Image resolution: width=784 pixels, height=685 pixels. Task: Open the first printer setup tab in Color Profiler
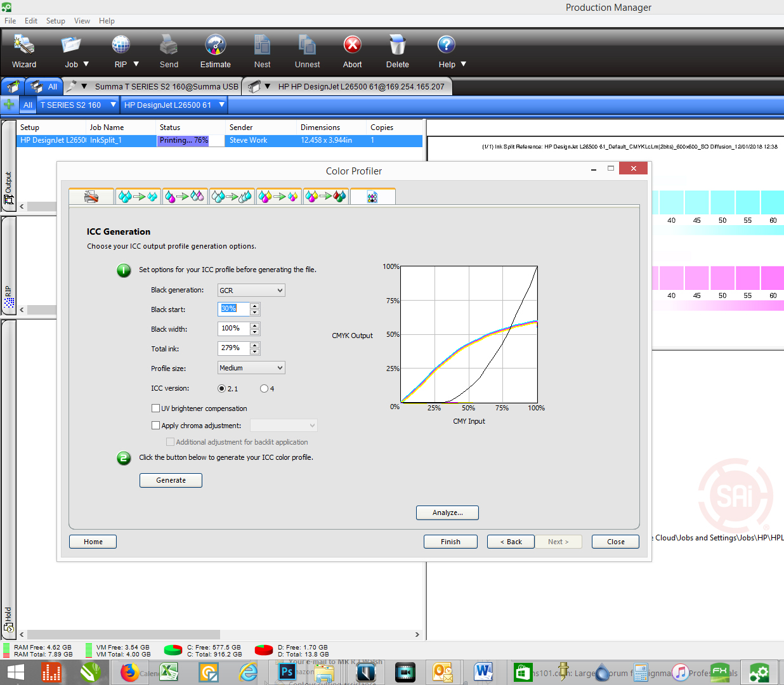tap(91, 197)
